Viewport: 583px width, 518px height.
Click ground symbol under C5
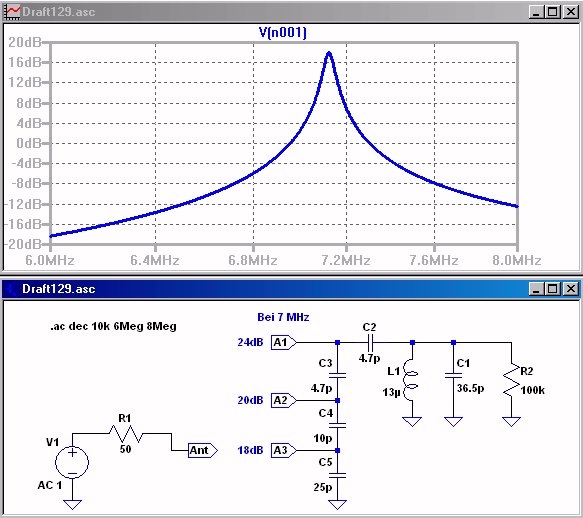click(x=337, y=505)
